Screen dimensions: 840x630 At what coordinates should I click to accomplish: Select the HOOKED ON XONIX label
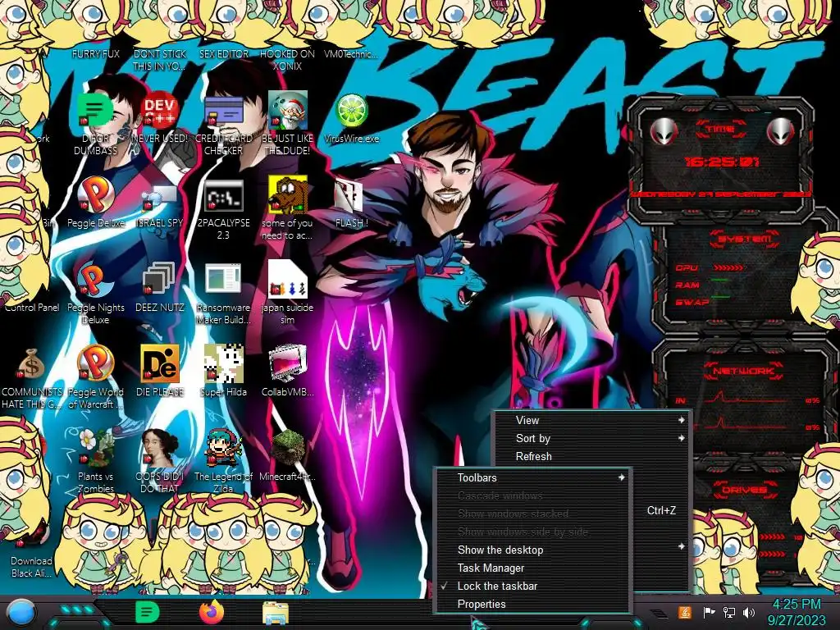287,60
